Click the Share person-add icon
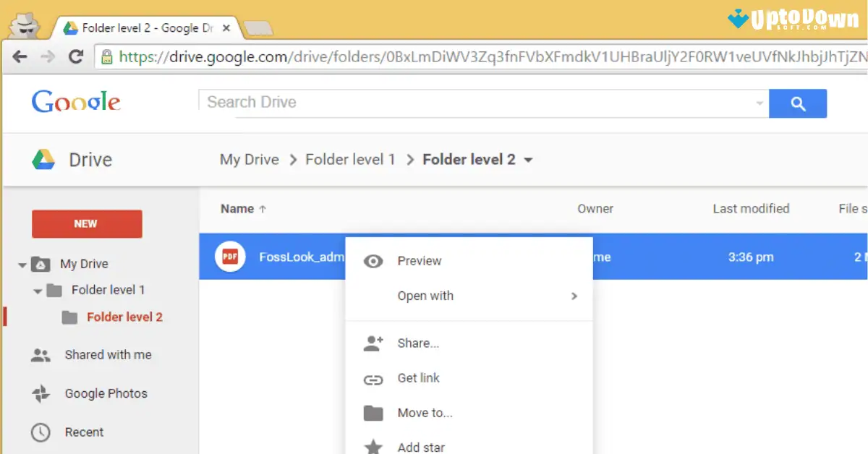 373,343
